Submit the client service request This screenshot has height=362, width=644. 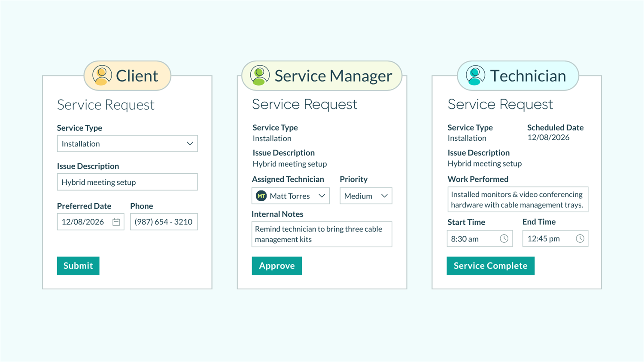point(78,265)
